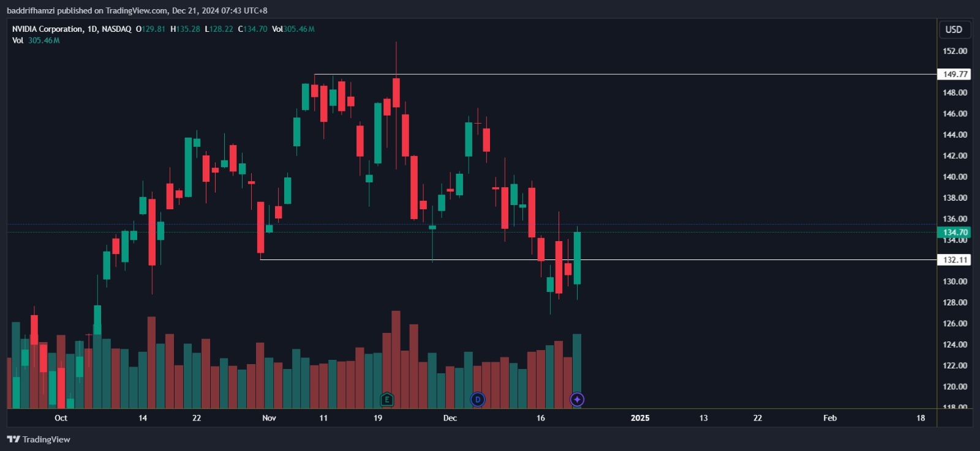Click the upper white horizontal resistance line
The height and width of the screenshot is (451, 980).
[625, 74]
